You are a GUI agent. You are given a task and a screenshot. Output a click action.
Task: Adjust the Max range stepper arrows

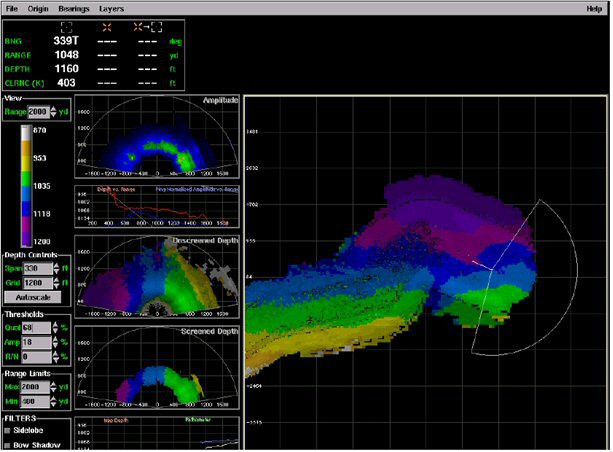pos(54,387)
